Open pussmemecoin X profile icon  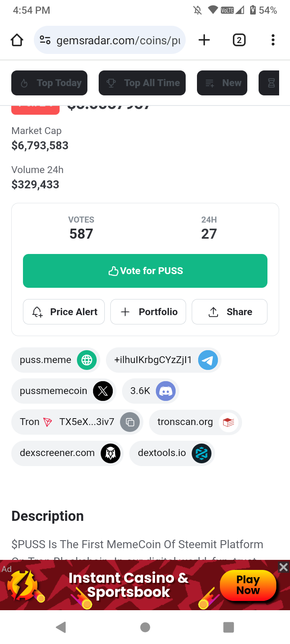coord(103,391)
